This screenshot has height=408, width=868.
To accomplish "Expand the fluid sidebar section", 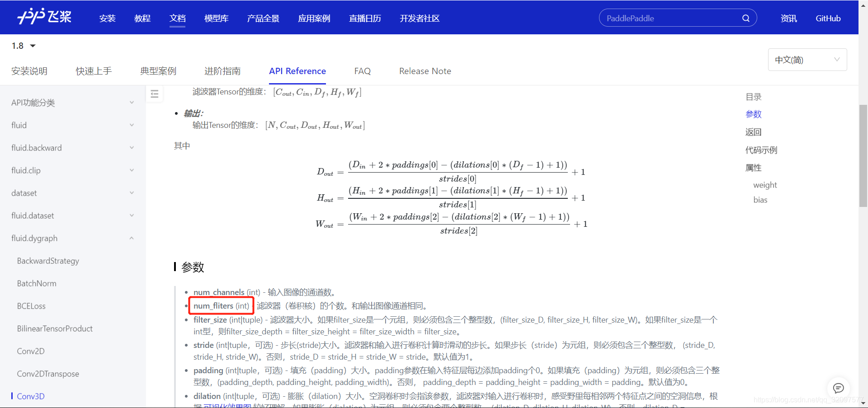I will coord(72,125).
